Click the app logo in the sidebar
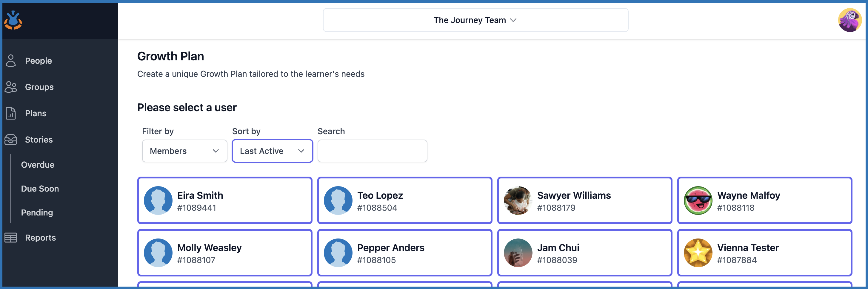Viewport: 868px width, 289px height. coord(13,21)
